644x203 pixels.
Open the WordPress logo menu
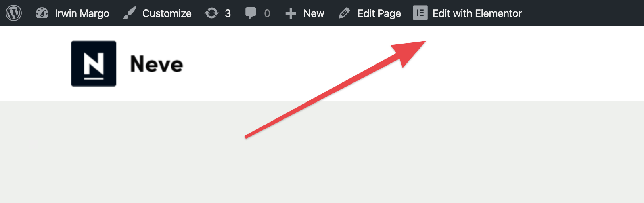coord(14,13)
